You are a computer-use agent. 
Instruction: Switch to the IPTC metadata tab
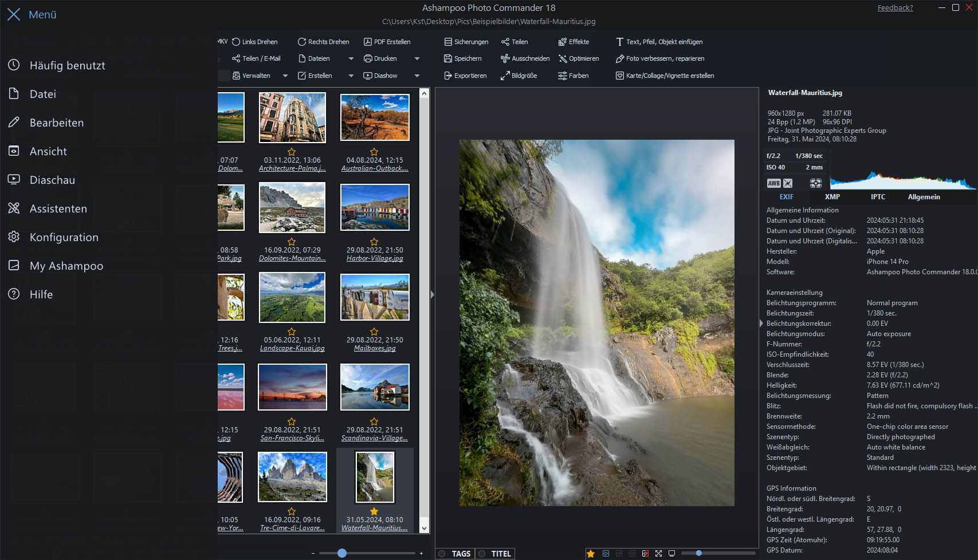878,197
